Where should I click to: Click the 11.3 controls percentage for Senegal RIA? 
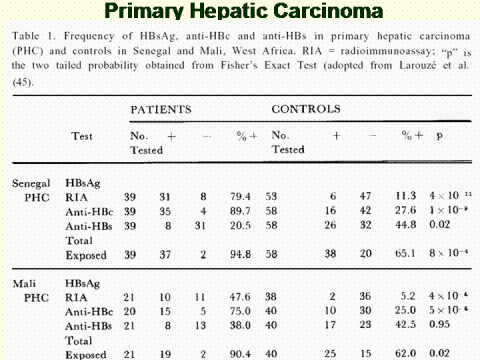tap(406, 195)
